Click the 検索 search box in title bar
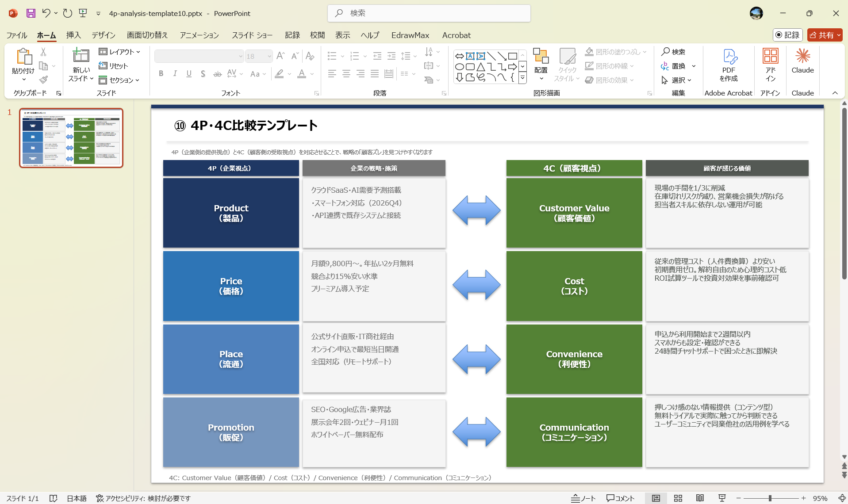The height and width of the screenshot is (504, 848). pyautogui.click(x=429, y=13)
